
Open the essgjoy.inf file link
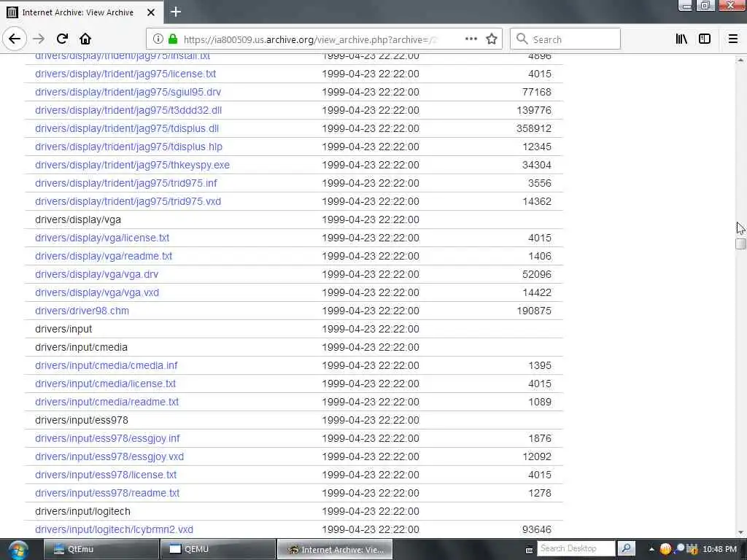[x=107, y=438]
